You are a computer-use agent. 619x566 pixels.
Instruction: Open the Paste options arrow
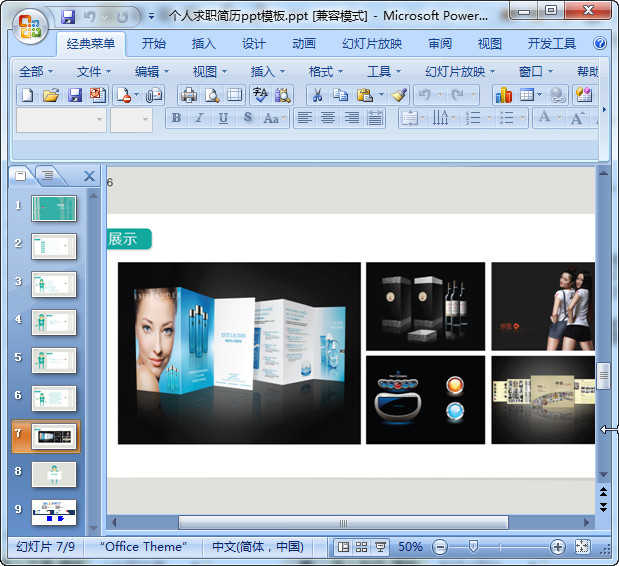381,95
